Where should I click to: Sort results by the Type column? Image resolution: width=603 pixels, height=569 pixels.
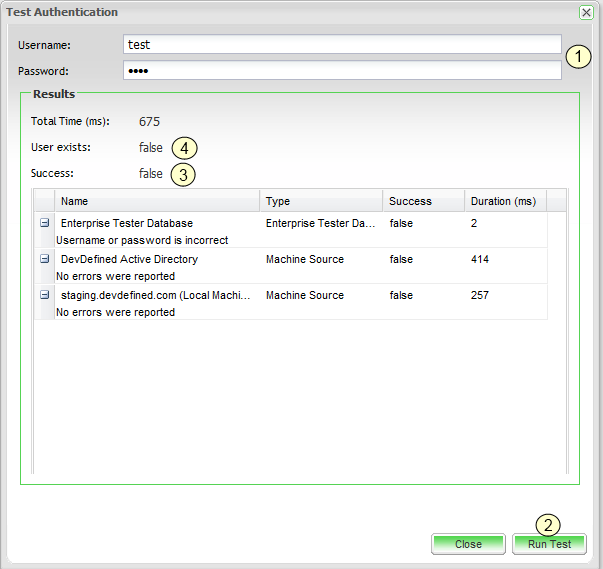tap(320, 201)
